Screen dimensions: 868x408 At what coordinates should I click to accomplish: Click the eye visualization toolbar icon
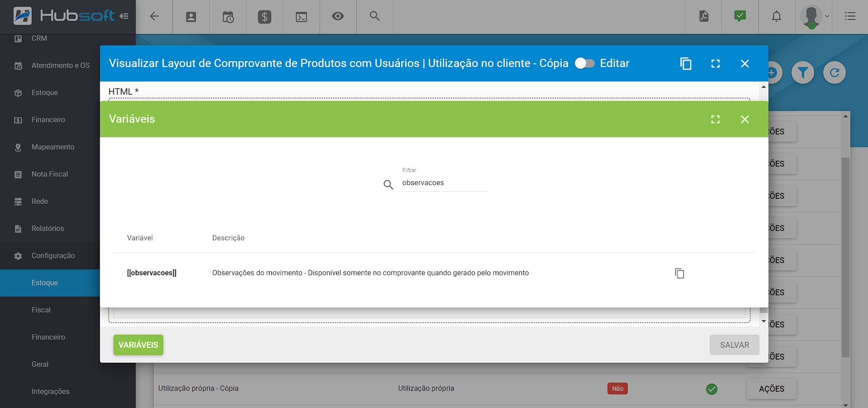(338, 16)
